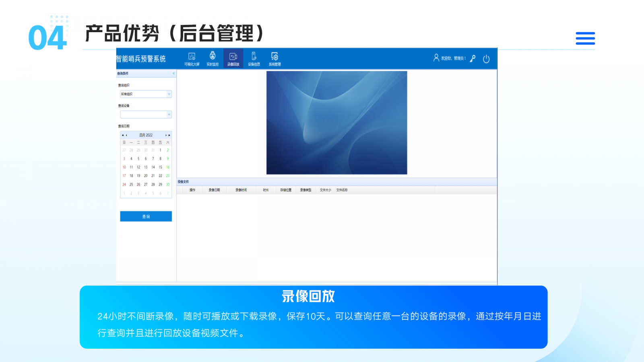Screen dimensions: 644x362
Task: Sort by 文件大小 column header
Action: tap(325, 190)
